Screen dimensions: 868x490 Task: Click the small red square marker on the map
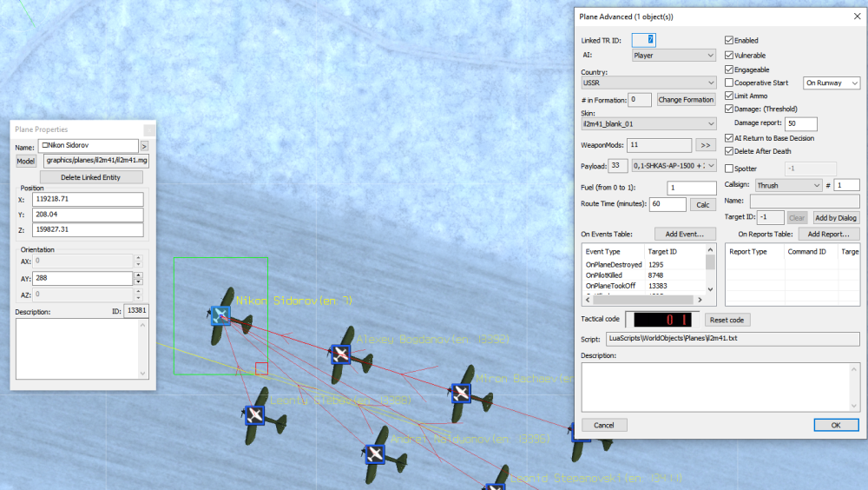coord(261,368)
